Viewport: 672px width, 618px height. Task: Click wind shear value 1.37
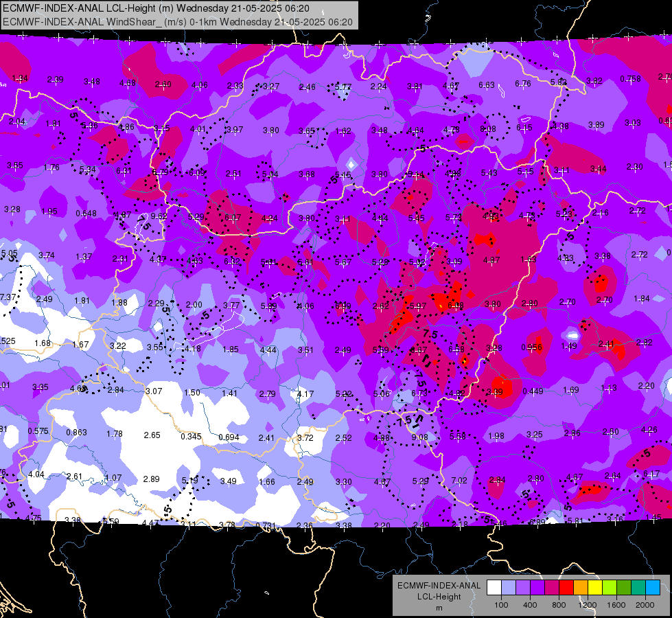(84, 256)
